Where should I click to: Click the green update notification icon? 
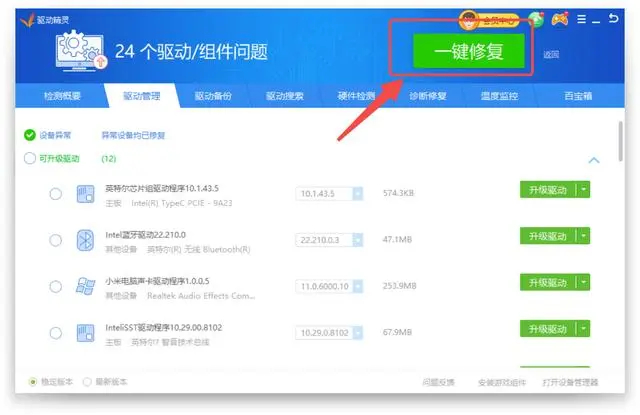[537, 19]
